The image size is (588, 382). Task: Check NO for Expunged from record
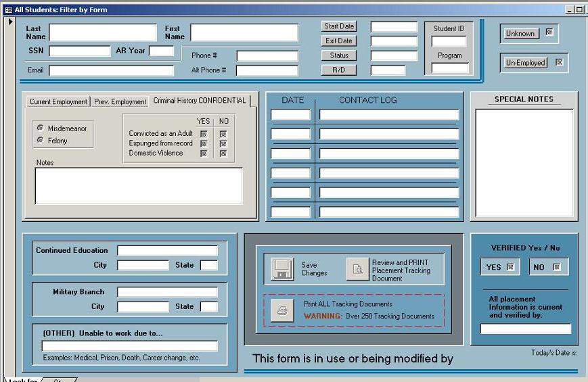(223, 143)
